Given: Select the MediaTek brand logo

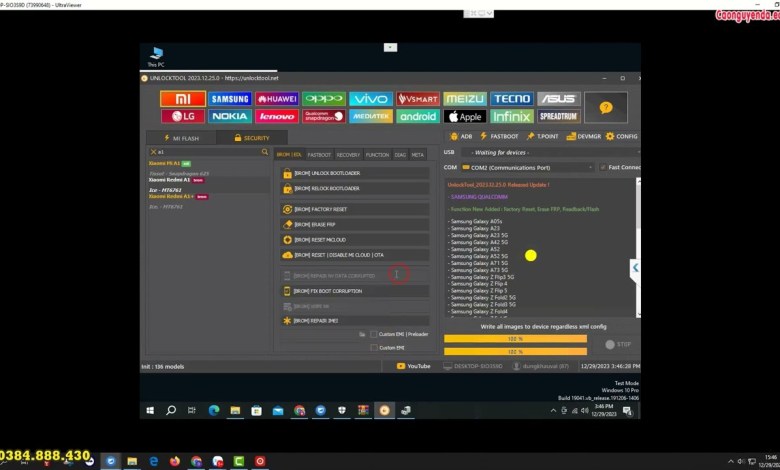Looking at the screenshot, I should tap(371, 116).
